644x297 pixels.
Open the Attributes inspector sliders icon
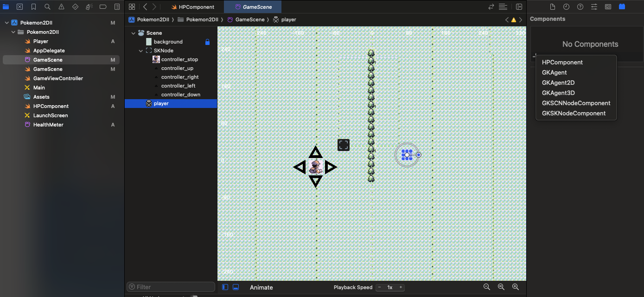[594, 7]
